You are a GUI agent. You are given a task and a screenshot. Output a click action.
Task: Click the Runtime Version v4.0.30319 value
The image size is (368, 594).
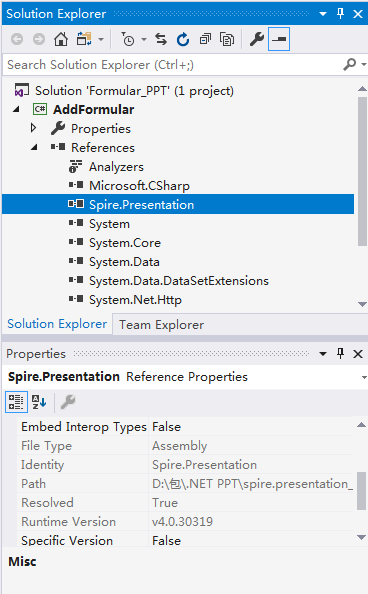[251, 522]
